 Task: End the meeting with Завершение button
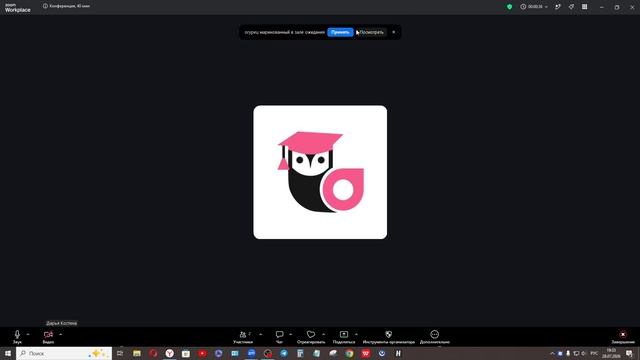pyautogui.click(x=623, y=337)
